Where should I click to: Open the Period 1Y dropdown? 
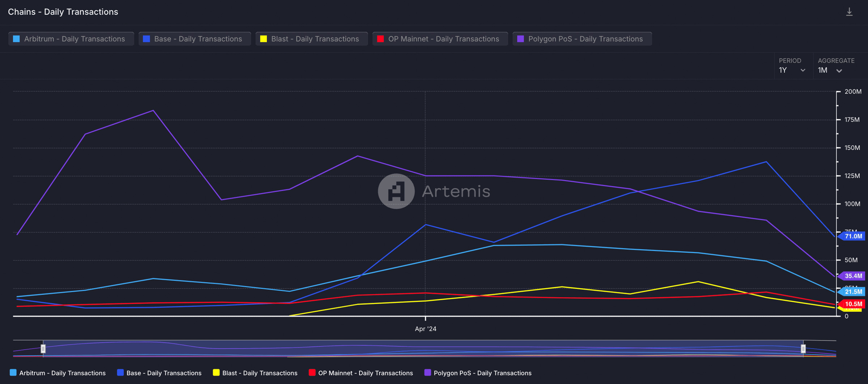click(792, 70)
